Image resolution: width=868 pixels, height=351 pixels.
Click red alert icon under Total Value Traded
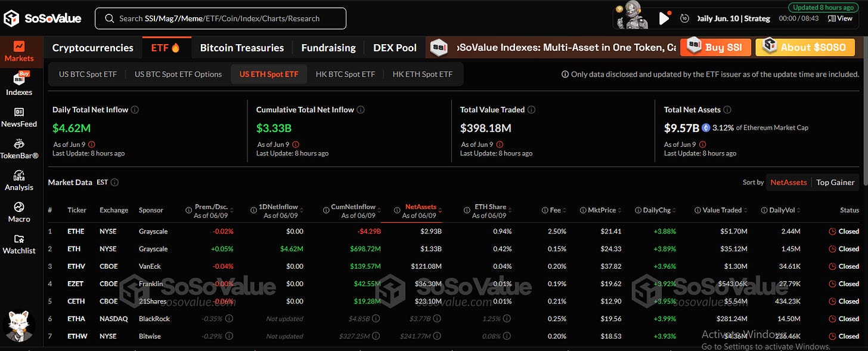click(x=499, y=144)
